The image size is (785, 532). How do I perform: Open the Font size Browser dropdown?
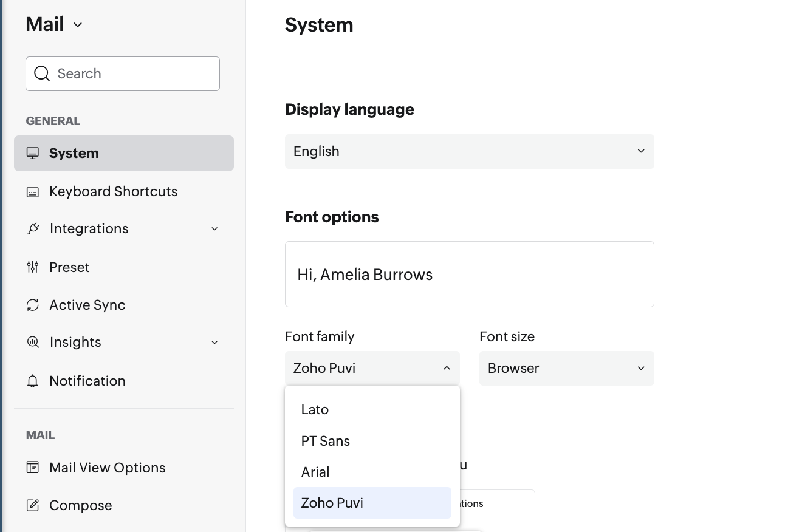pyautogui.click(x=566, y=368)
